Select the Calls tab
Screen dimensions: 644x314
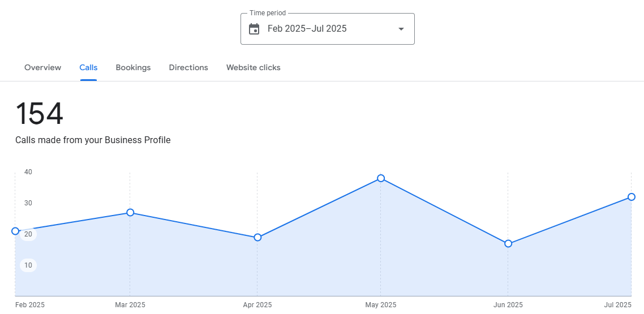click(x=88, y=68)
